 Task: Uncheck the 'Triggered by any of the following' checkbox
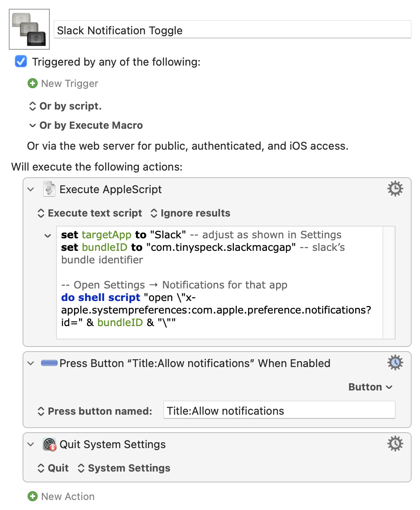(x=21, y=62)
